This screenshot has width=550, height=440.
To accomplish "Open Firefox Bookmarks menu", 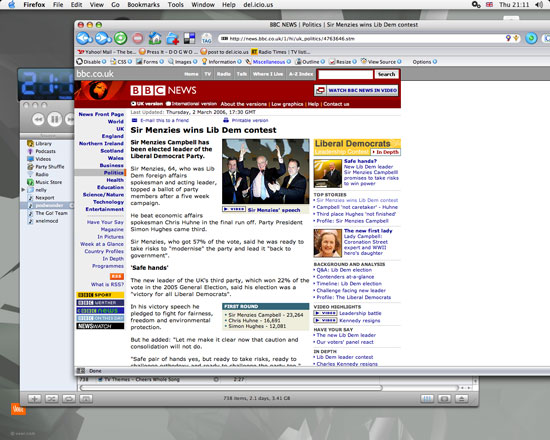I will pos(143,5).
